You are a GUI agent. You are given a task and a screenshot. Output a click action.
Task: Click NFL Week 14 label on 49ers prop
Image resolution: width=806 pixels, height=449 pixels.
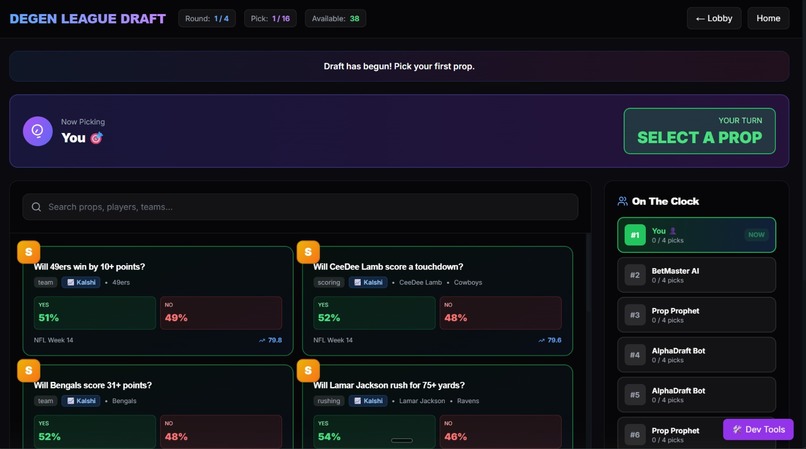point(53,340)
